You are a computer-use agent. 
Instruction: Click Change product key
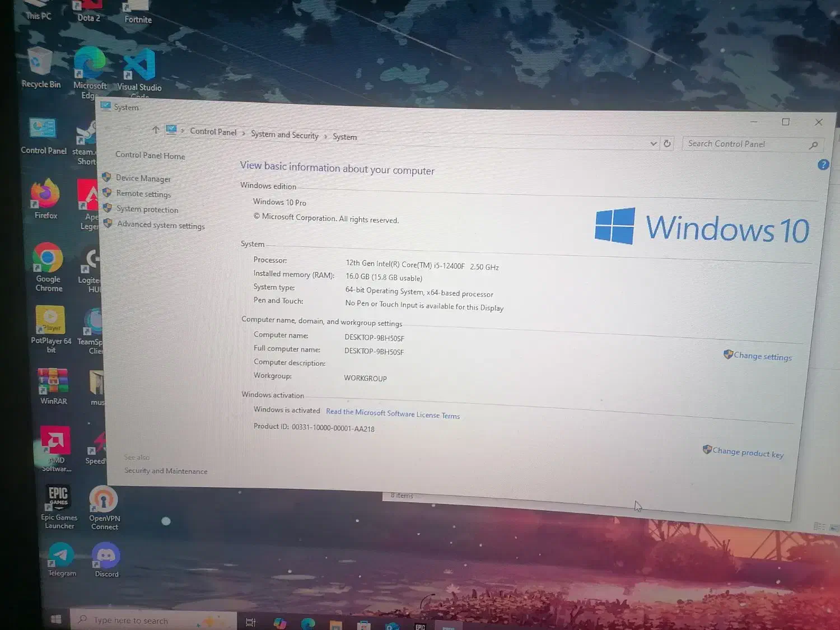[x=748, y=452]
